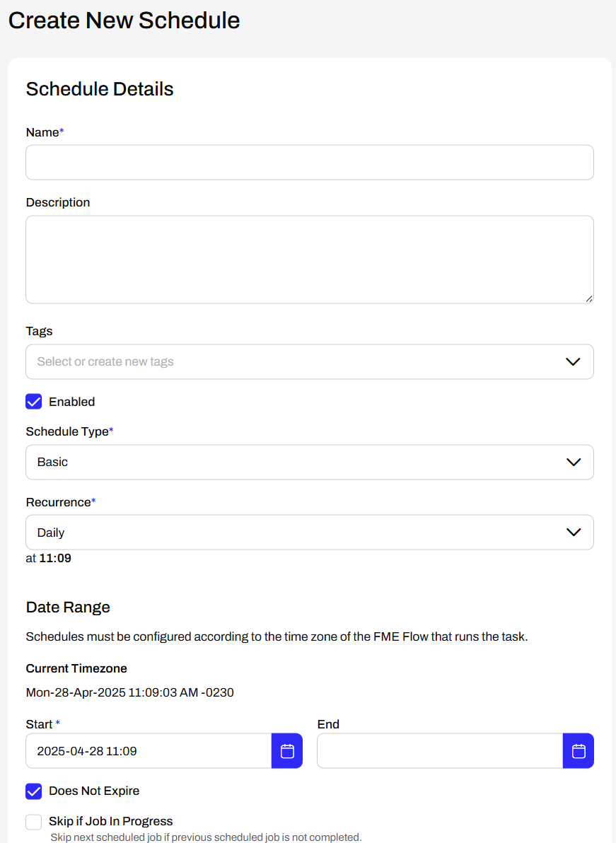Click the Schedule Type chevron arrow

[574, 462]
